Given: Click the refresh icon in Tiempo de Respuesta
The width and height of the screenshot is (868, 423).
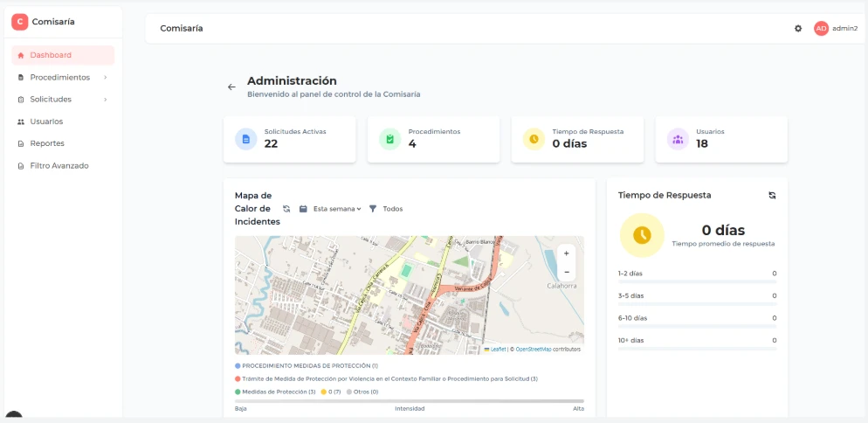Looking at the screenshot, I should [772, 195].
